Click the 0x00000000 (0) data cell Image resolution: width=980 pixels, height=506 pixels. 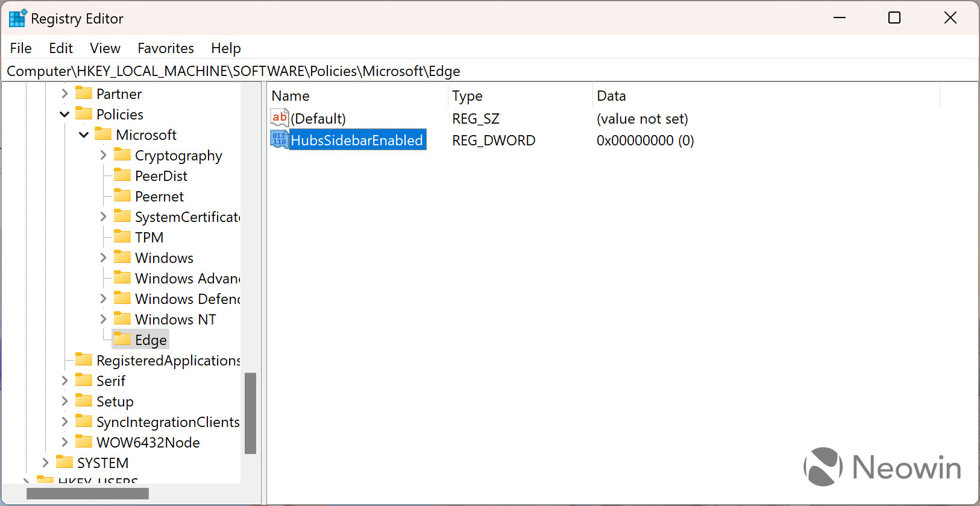645,141
